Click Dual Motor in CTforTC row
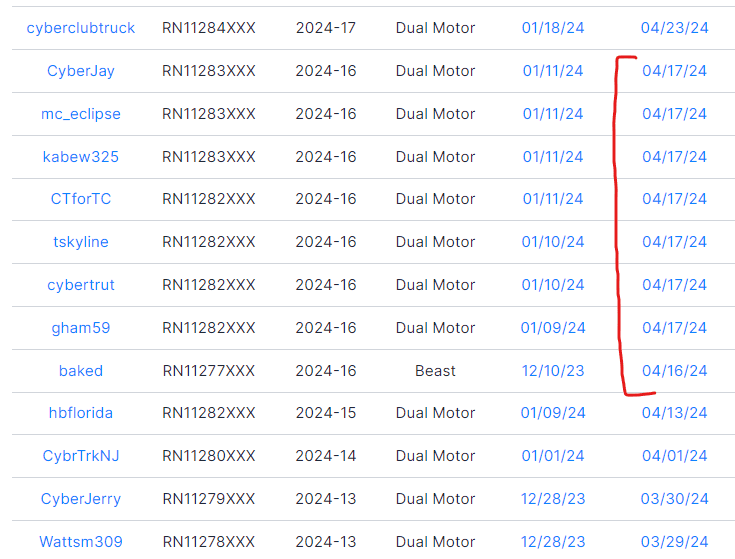 point(435,199)
